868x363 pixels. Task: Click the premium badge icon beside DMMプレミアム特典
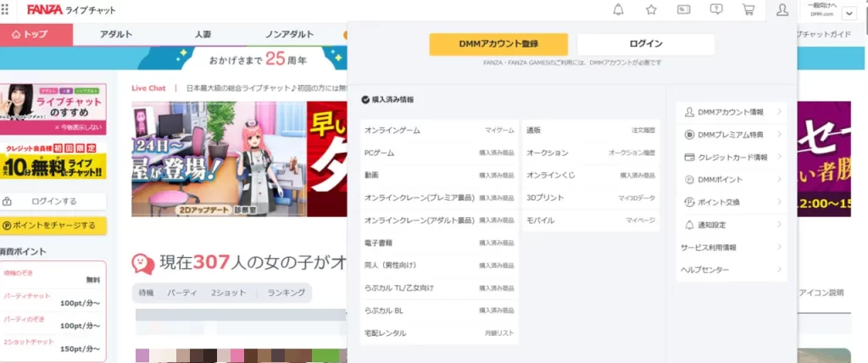[x=689, y=135]
